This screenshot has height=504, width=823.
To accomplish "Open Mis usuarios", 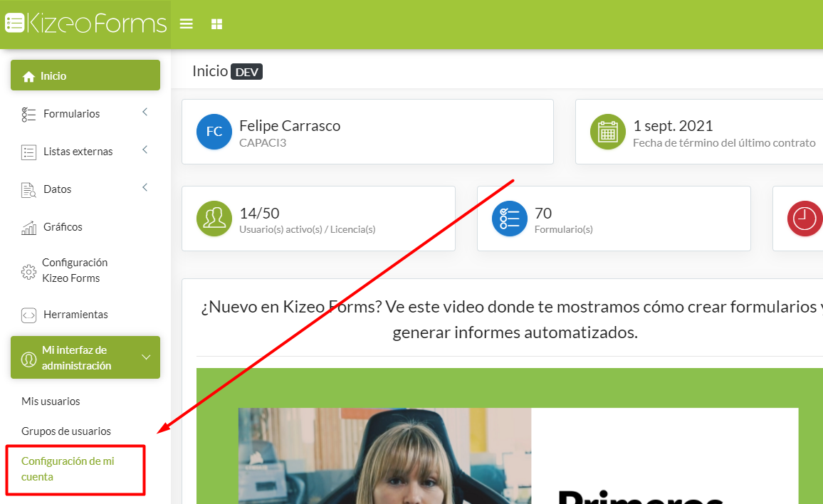I will tap(51, 401).
